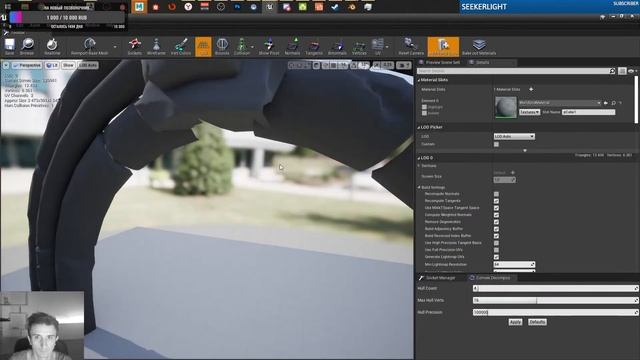
Task: Toggle Build Adjacency Buffer checkbox
Action: point(496,229)
